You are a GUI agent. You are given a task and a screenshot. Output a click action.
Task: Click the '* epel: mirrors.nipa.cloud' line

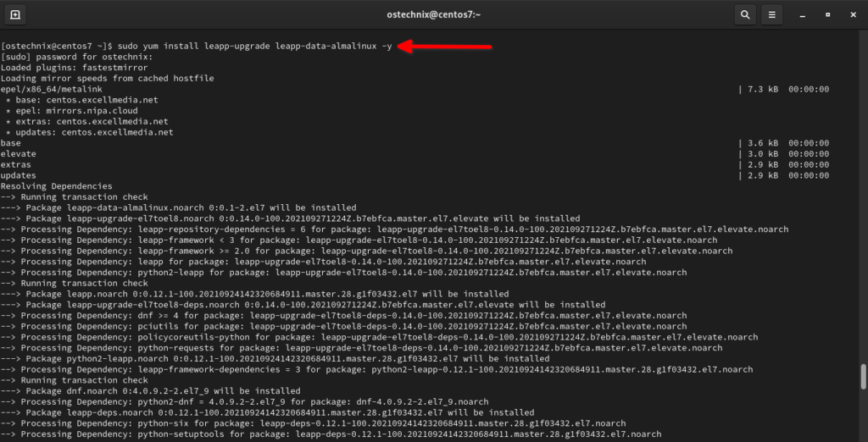click(x=71, y=111)
